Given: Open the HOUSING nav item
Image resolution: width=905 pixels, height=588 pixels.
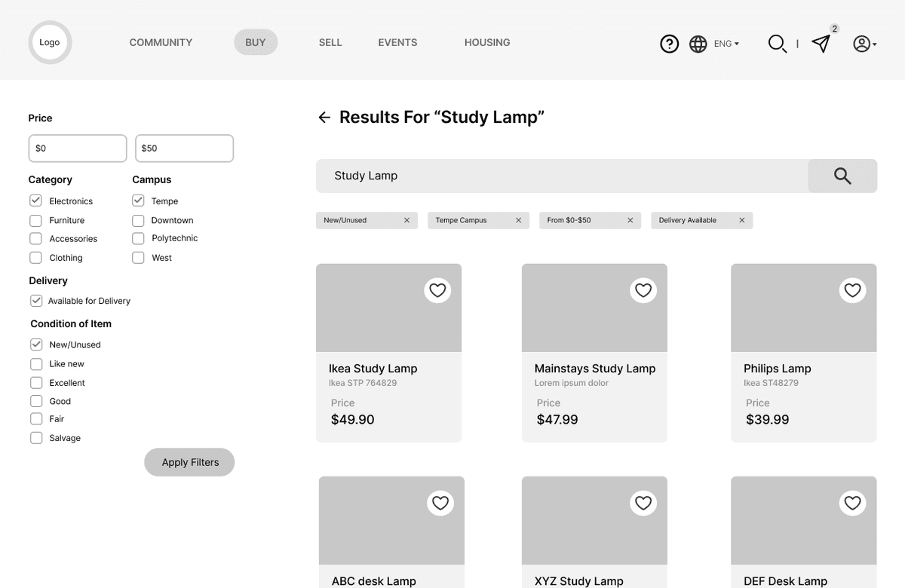Looking at the screenshot, I should pyautogui.click(x=487, y=42).
